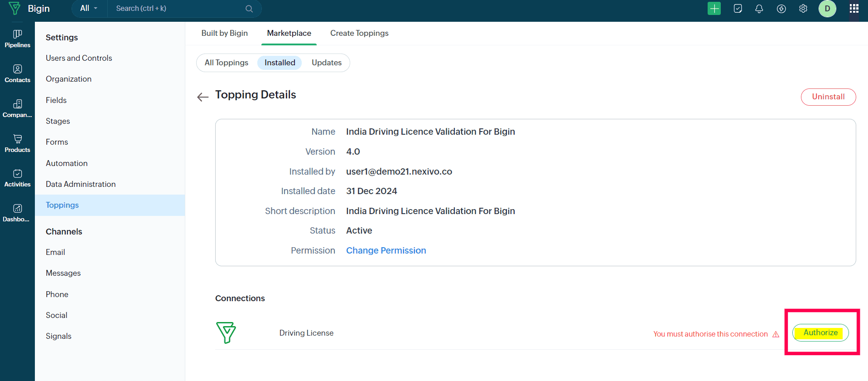Open the apps grid launcher
Viewport: 868px width, 381px height.
coord(854,9)
